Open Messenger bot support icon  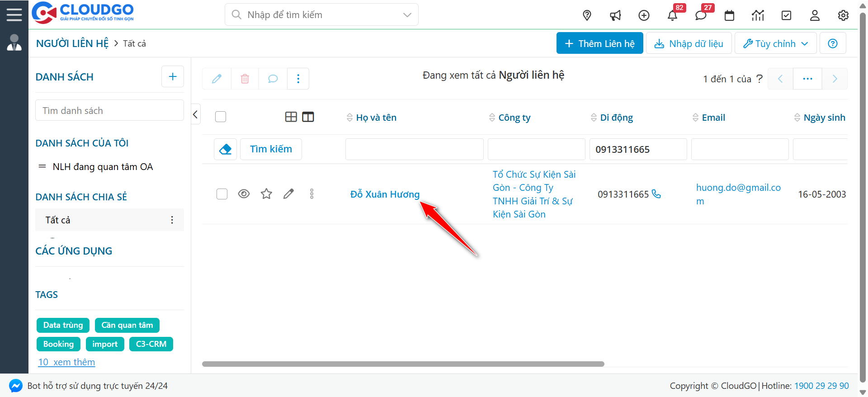(x=16, y=386)
